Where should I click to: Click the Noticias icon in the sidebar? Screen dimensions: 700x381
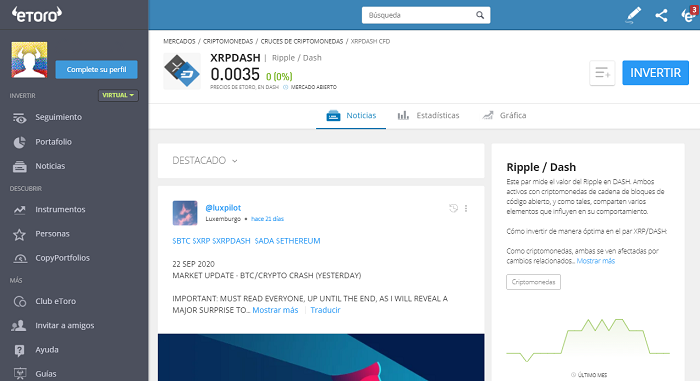coord(19,166)
